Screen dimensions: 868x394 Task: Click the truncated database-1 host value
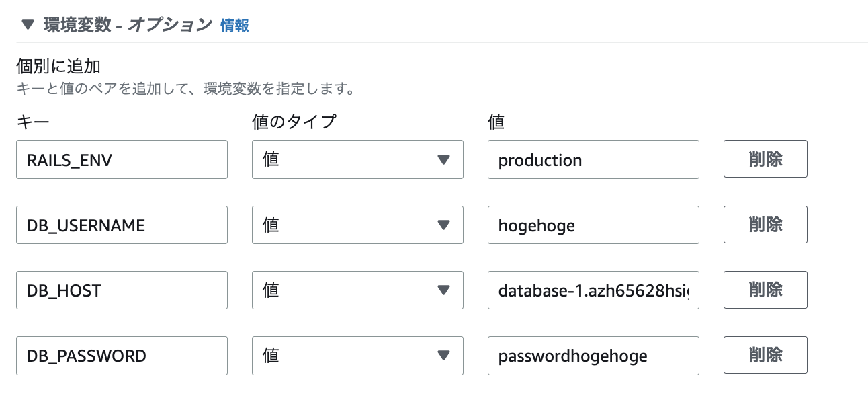[593, 290]
